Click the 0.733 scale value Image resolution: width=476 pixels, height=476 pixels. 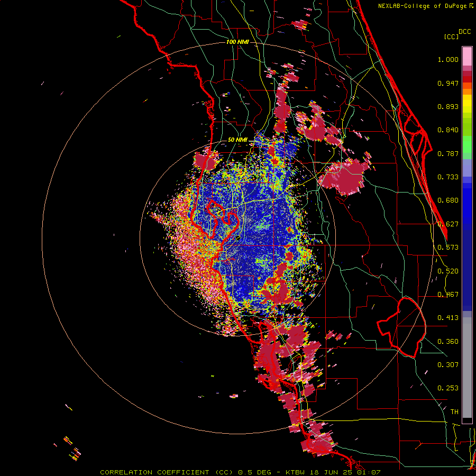(x=448, y=177)
